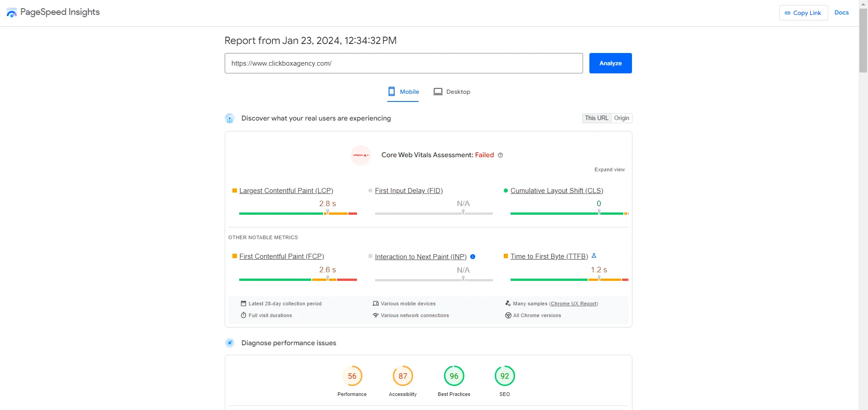The image size is (868, 410).
Task: Click the TTFB value 1.2 s
Action: [x=599, y=270]
